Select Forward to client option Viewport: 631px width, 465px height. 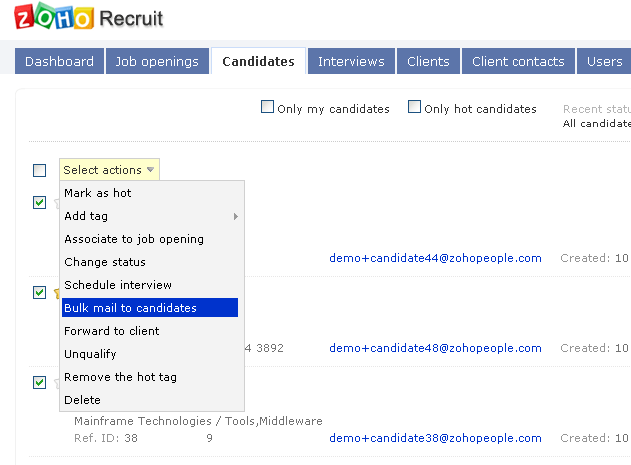[112, 331]
